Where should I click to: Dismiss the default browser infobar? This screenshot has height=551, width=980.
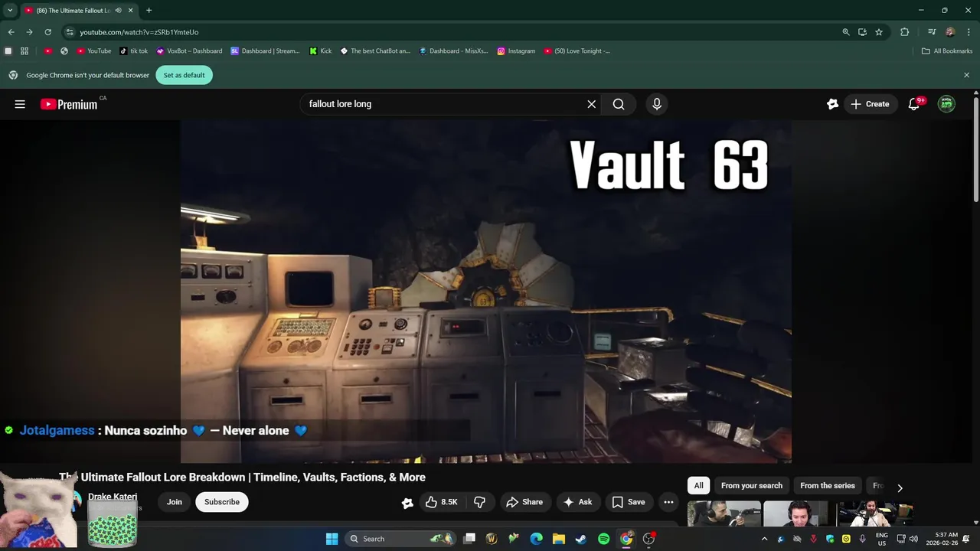[966, 75]
